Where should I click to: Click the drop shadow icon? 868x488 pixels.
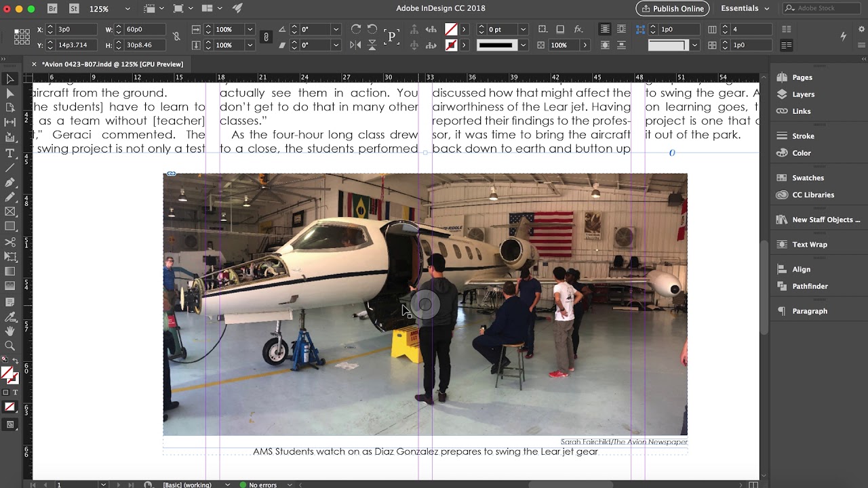[560, 29]
